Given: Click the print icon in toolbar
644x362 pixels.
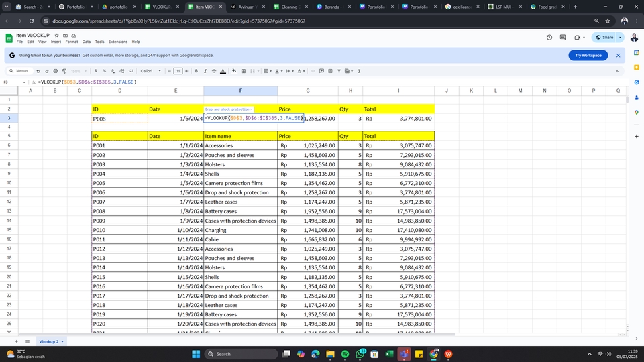Looking at the screenshot, I should 54,71.
